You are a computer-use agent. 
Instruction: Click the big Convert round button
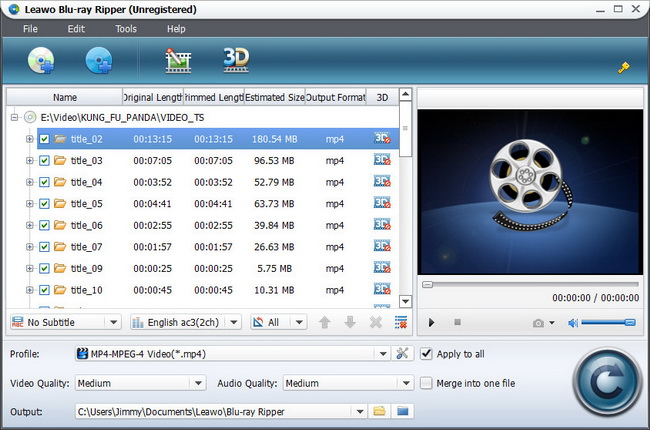click(x=607, y=383)
